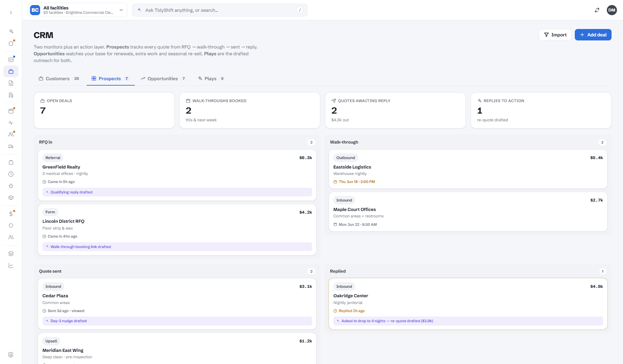Open the DM user avatar menu
Image resolution: width=623 pixels, height=364 pixels.
[612, 10]
